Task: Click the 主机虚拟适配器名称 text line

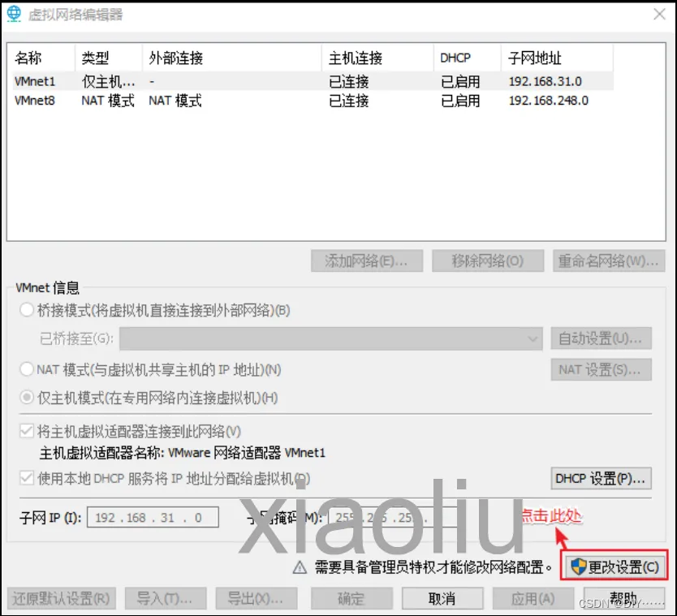Action: point(182,453)
